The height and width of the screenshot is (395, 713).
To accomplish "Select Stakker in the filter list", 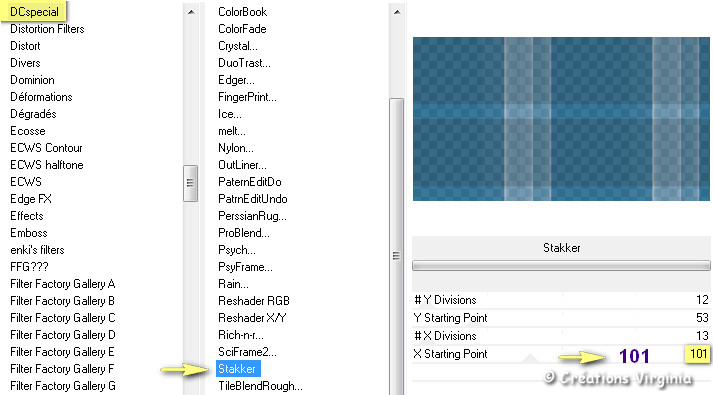I will [x=238, y=369].
